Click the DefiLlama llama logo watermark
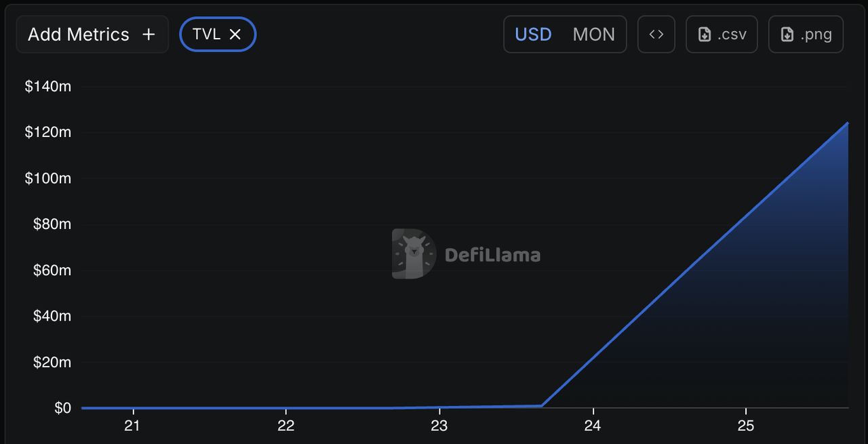This screenshot has height=444, width=868. point(414,254)
